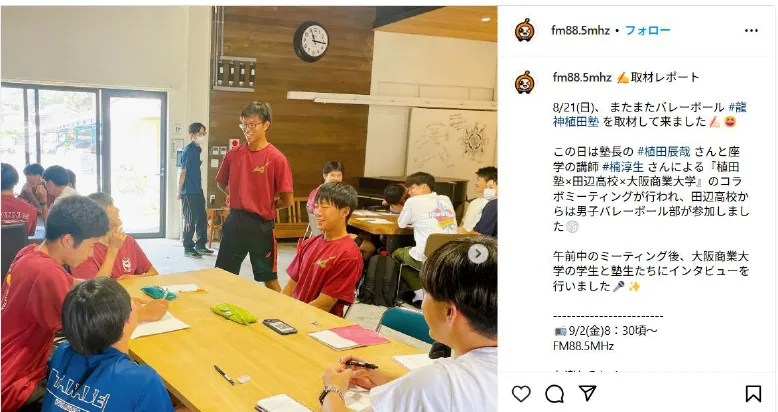Click fm88.5mhz avatar in post header
The height and width of the screenshot is (412, 778).
click(x=524, y=31)
